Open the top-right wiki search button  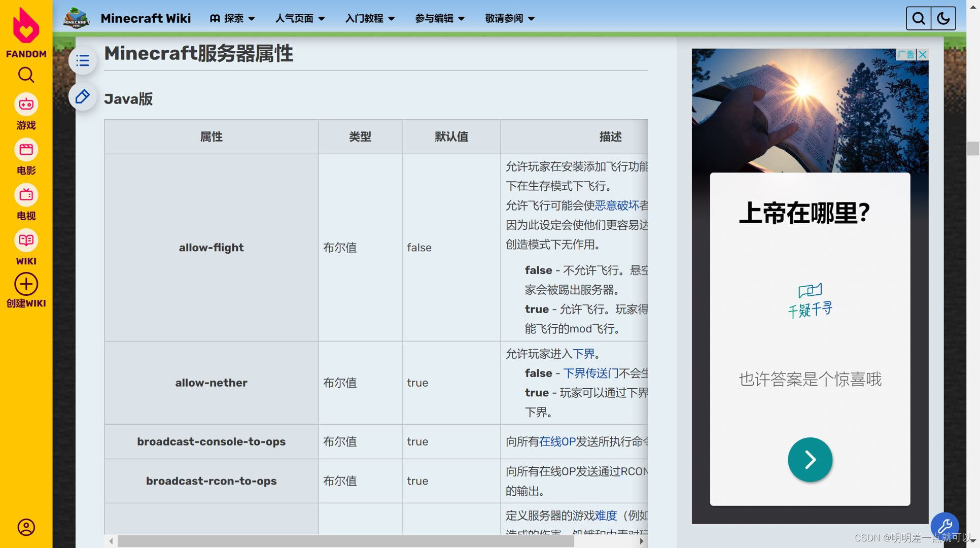919,18
